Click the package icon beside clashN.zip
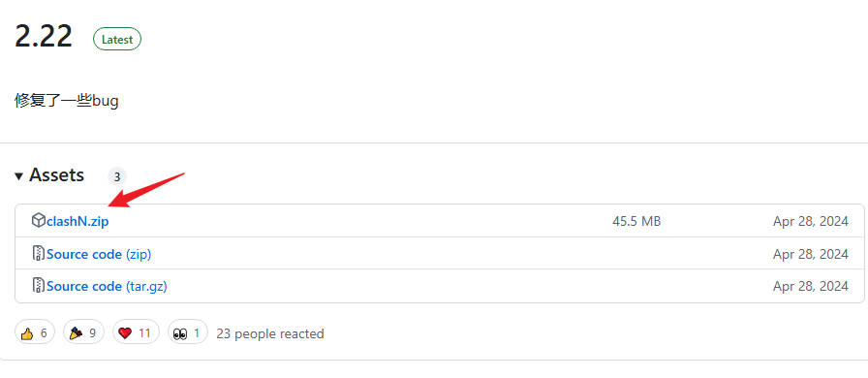 (38, 221)
